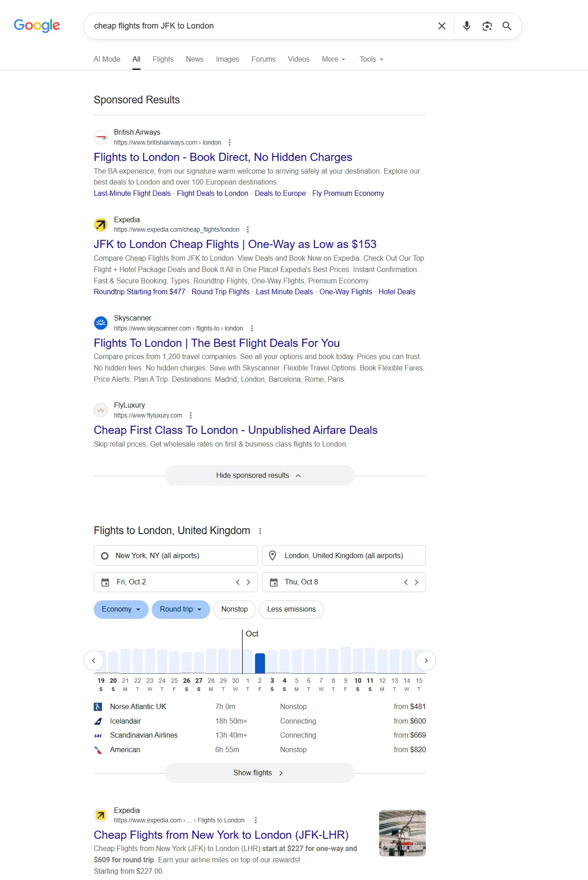Select the American from $820 flight row

pyautogui.click(x=260, y=750)
